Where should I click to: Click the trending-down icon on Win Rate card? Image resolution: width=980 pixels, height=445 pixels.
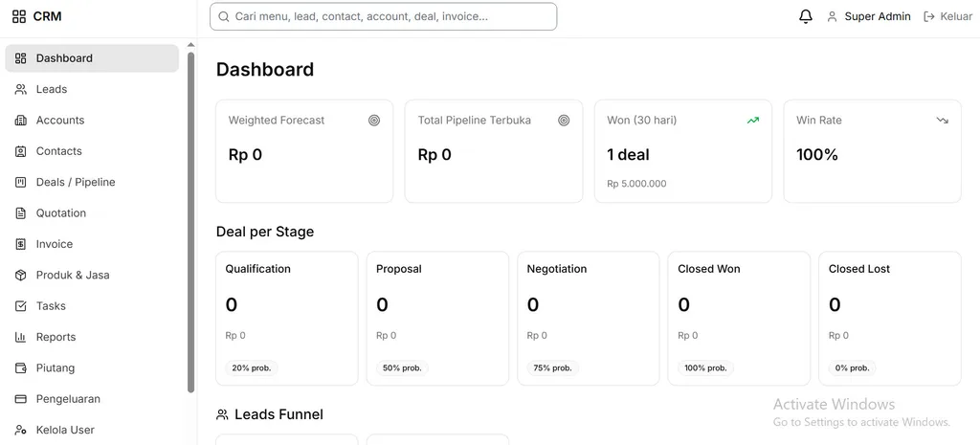click(x=943, y=121)
